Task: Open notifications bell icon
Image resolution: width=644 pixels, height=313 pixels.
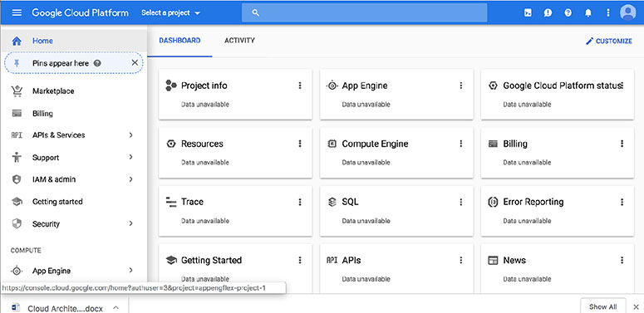Action: click(588, 12)
